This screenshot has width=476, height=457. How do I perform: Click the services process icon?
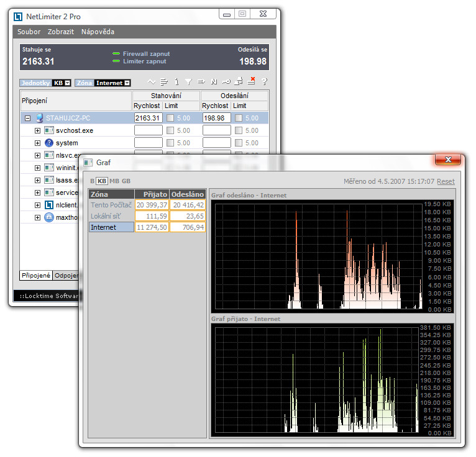(x=49, y=192)
